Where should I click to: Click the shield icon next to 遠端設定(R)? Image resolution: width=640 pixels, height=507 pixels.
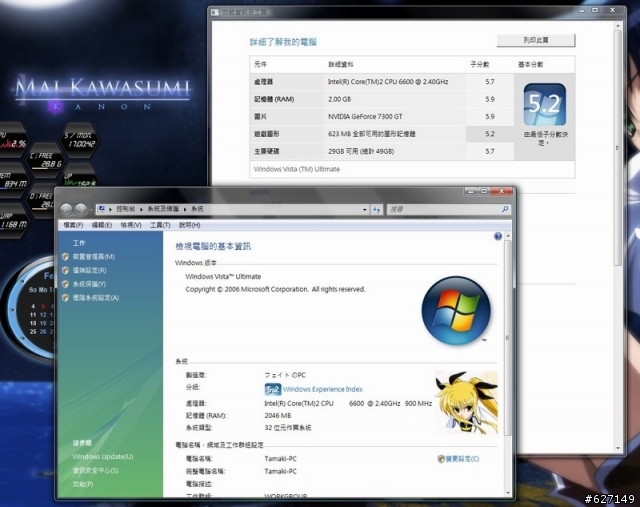(x=65, y=270)
